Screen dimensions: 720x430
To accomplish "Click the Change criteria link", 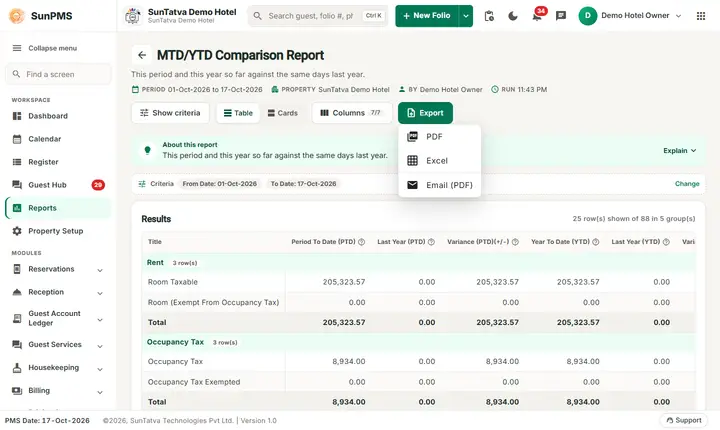I will (x=687, y=184).
